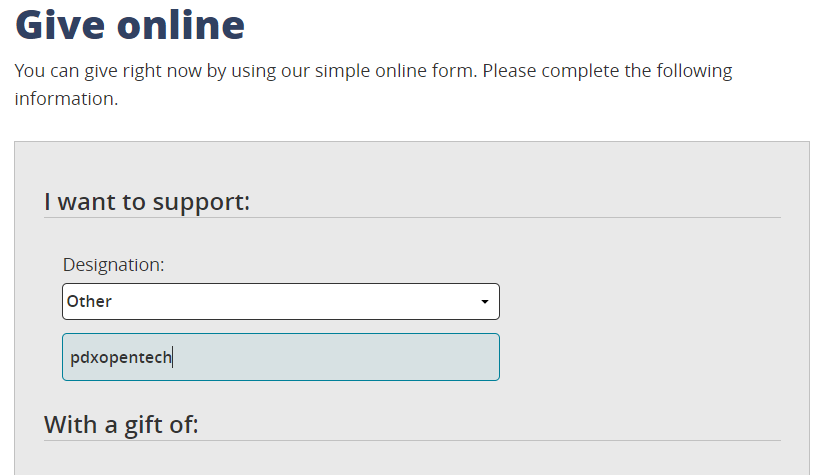
Task: Click the empty right side of pdxopentech field
Action: pos(338,357)
